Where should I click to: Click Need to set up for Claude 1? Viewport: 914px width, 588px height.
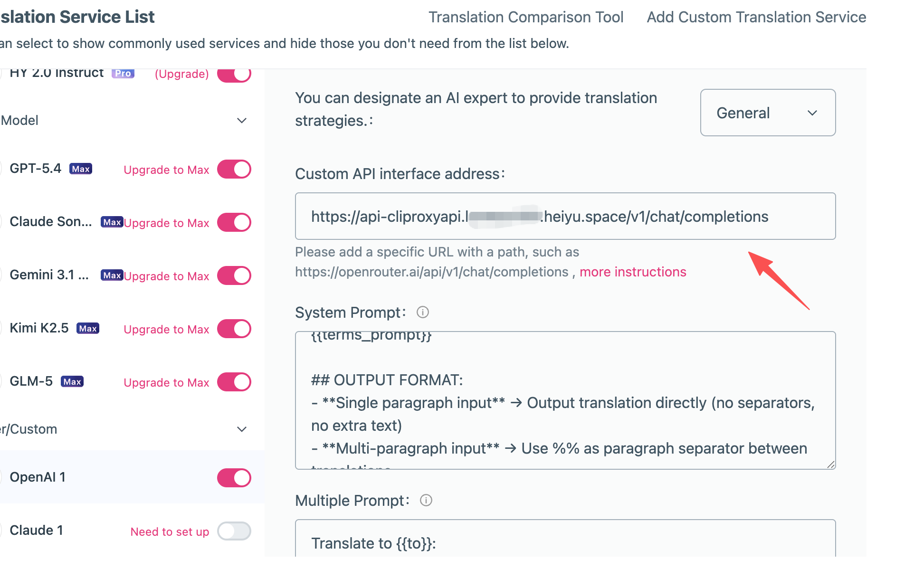tap(170, 532)
